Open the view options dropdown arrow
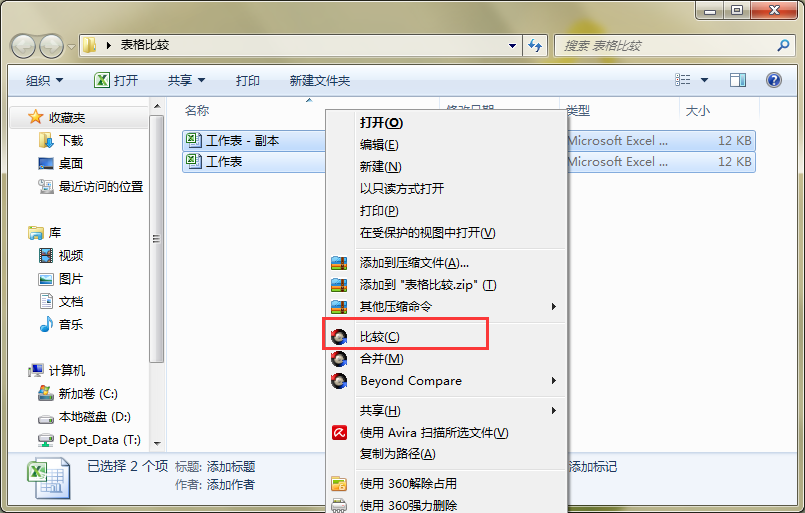The image size is (805, 513). click(704, 80)
